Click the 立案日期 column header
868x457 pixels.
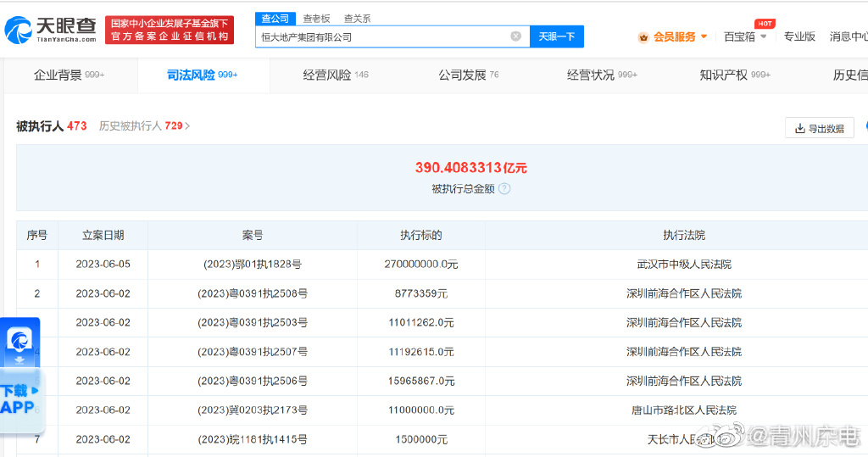tap(103, 236)
